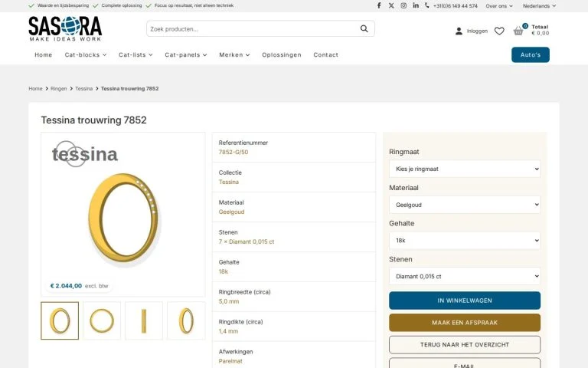Click Maak een afspraak button
This screenshot has width=588, height=368.
465,323
